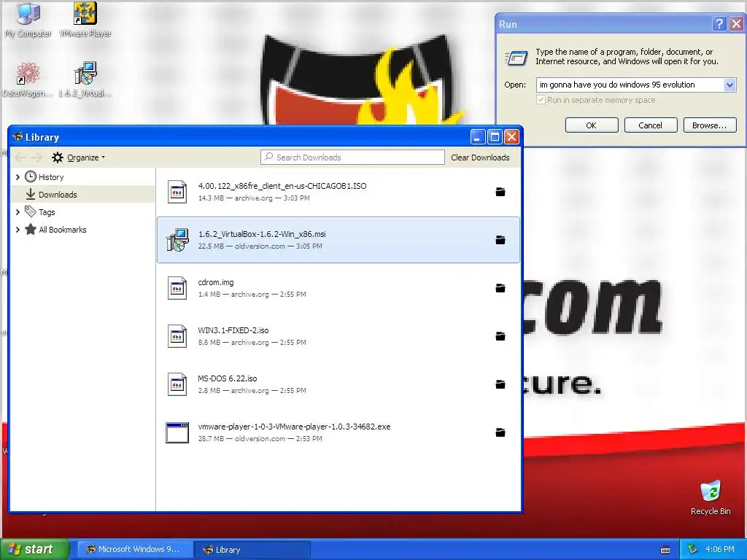Select 1.6.2_VirtualBox-1.6.2-Win_x86.msi file name
The image size is (747, 560).
click(262, 234)
